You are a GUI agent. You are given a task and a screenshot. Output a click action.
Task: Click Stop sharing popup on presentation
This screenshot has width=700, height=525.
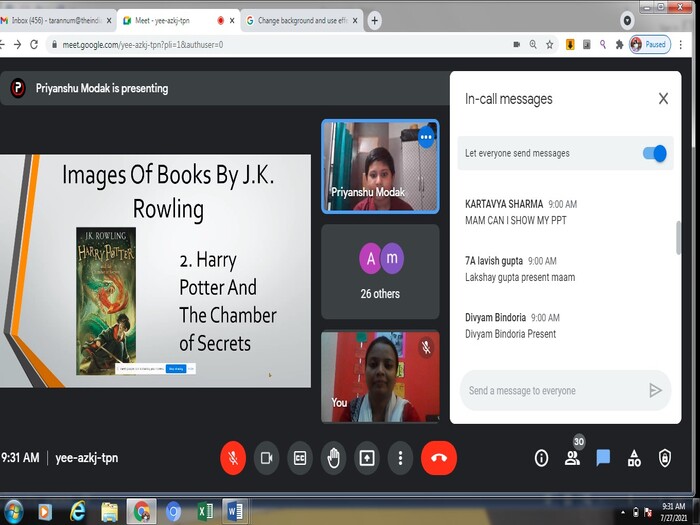176,369
